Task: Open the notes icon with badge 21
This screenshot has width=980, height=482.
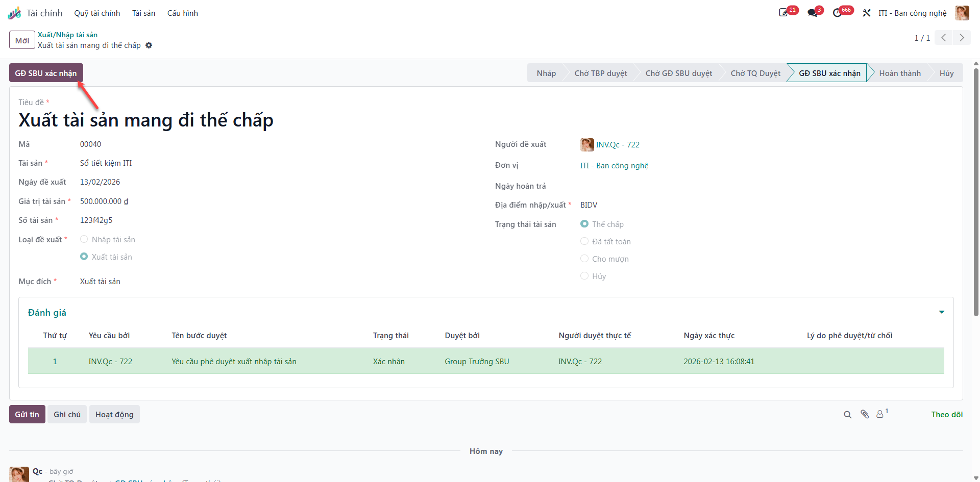Action: 783,13
